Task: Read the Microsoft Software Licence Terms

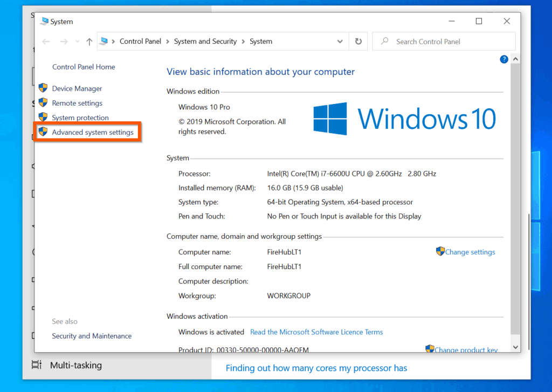Action: tap(316, 332)
